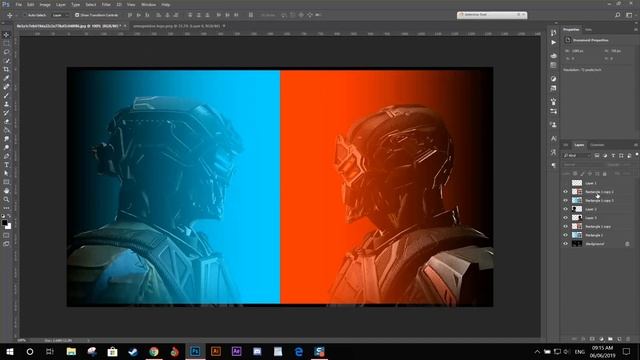This screenshot has width=640, height=360.
Task: Open the layer filter Kind dropdown
Action: click(x=577, y=156)
